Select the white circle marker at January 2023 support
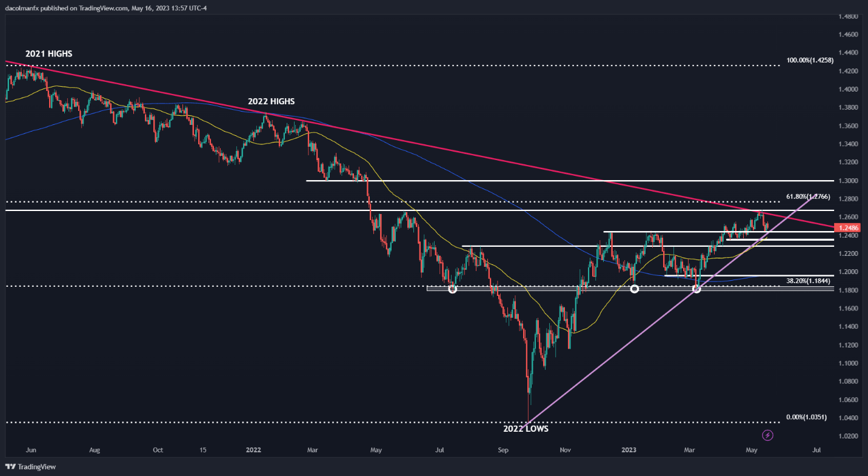This screenshot has height=476, width=868. pos(635,289)
